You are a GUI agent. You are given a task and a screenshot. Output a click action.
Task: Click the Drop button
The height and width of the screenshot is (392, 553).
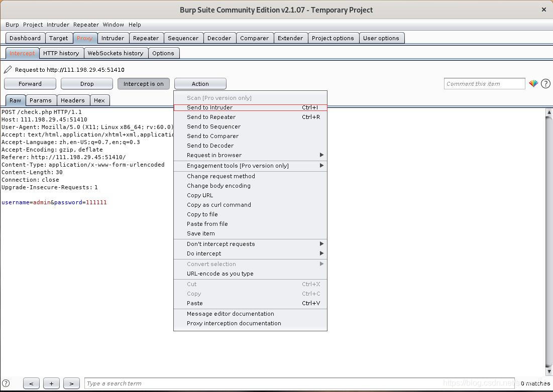pyautogui.click(x=87, y=83)
